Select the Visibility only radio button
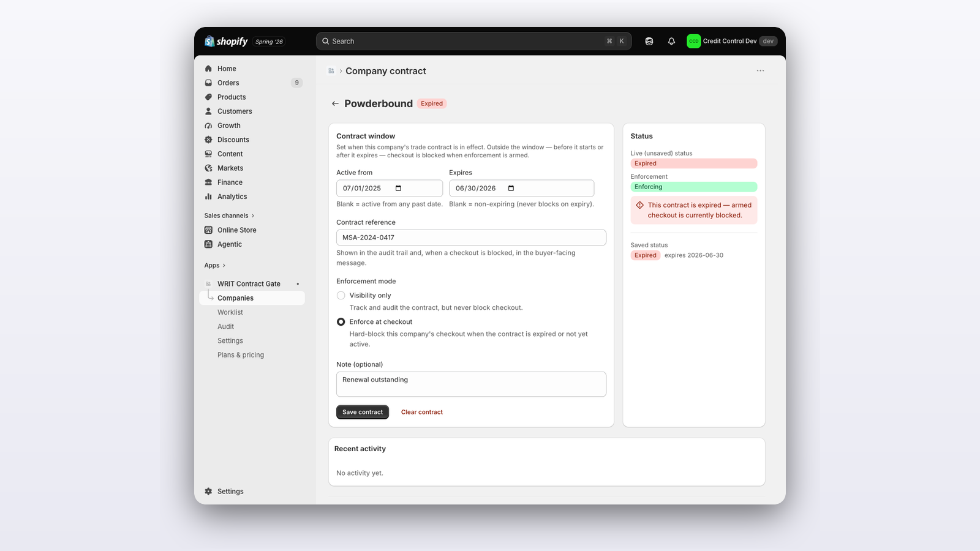Viewport: 980px width, 551px height. click(x=341, y=295)
